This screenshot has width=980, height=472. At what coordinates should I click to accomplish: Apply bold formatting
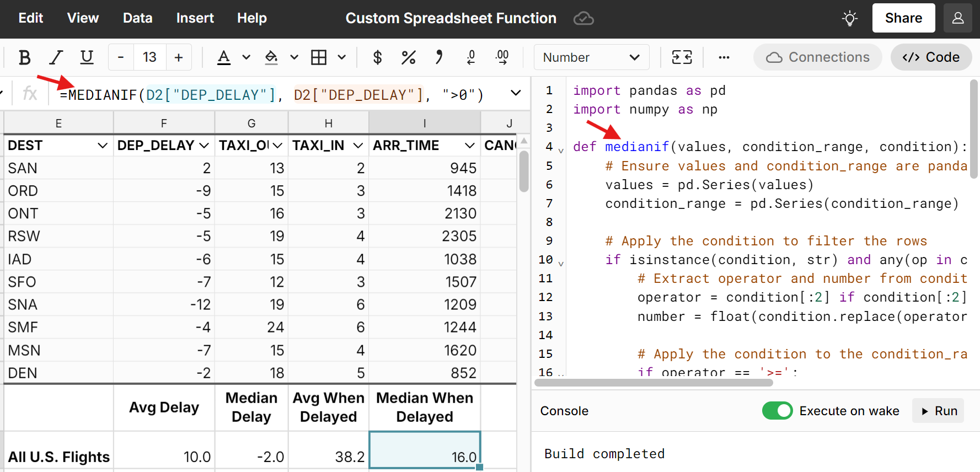coord(24,57)
